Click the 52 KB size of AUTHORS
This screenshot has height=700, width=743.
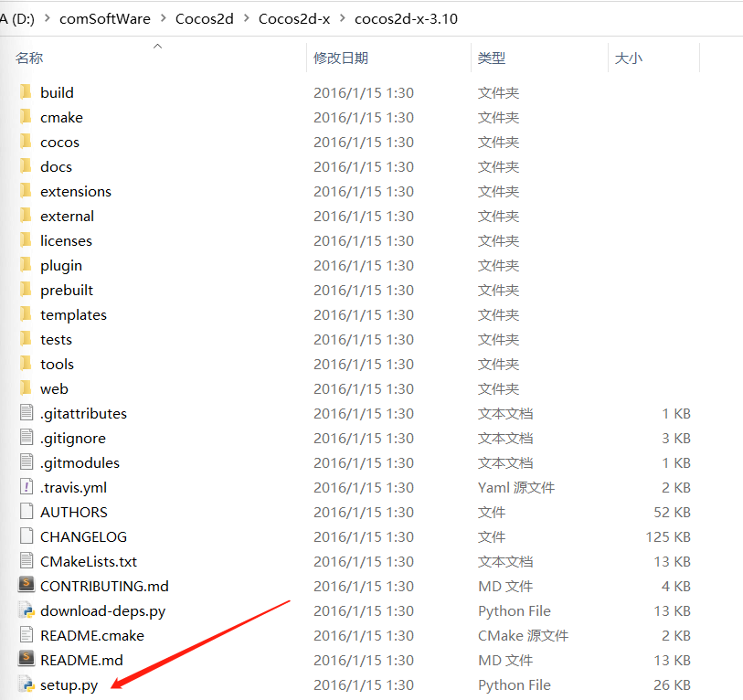point(672,513)
